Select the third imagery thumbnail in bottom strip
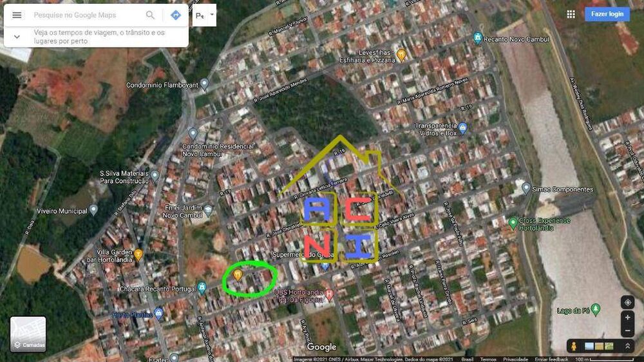Image resolution: width=644 pixels, height=362 pixels. coord(609,347)
